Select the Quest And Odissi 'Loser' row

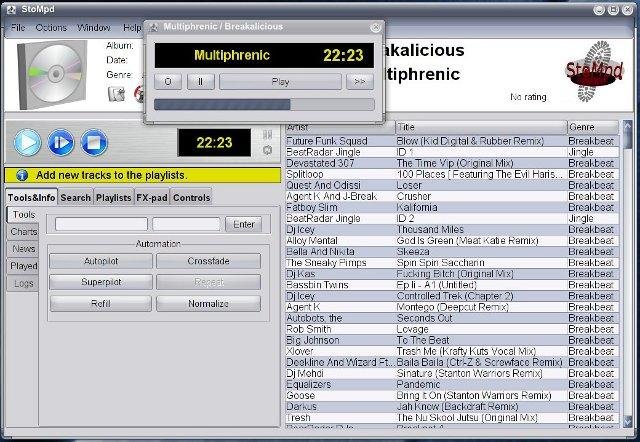452,185
